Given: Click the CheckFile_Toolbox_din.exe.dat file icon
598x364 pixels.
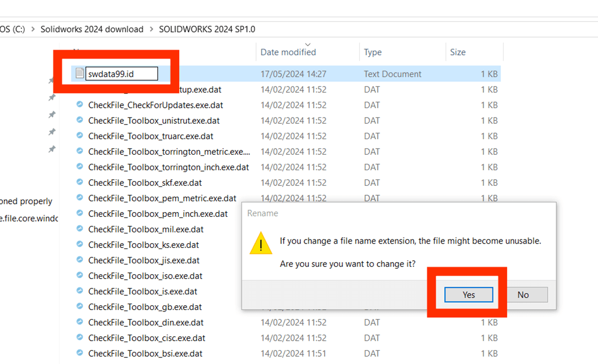Looking at the screenshot, I should [80, 322].
